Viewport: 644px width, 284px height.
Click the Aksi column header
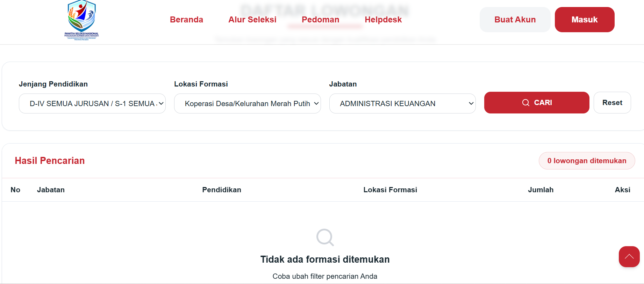coord(622,190)
